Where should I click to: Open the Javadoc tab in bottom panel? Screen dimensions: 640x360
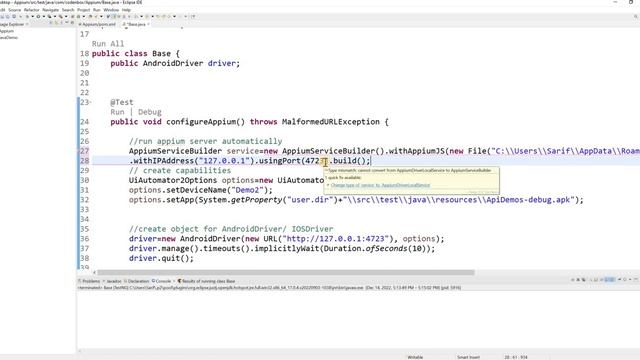pyautogui.click(x=112, y=281)
